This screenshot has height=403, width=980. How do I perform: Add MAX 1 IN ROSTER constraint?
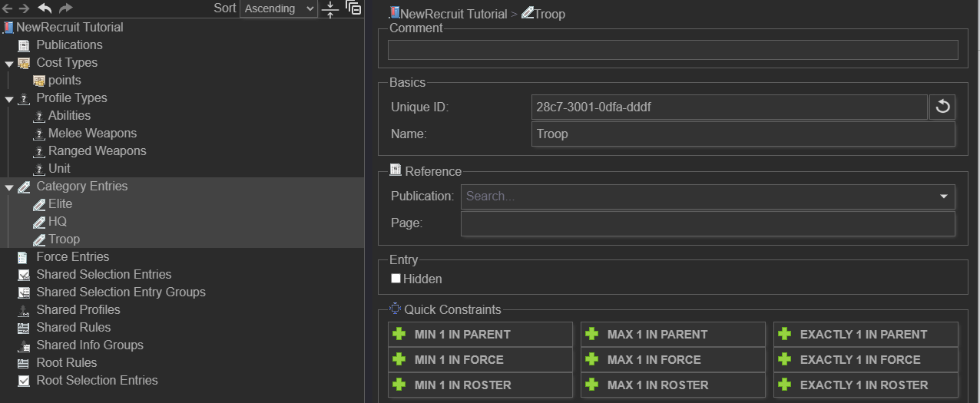(674, 385)
